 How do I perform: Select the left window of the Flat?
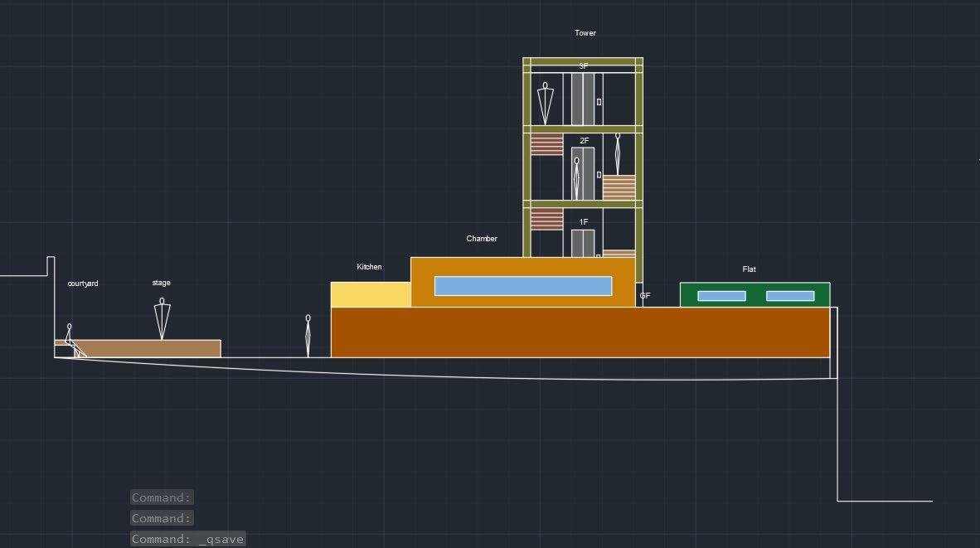721,296
